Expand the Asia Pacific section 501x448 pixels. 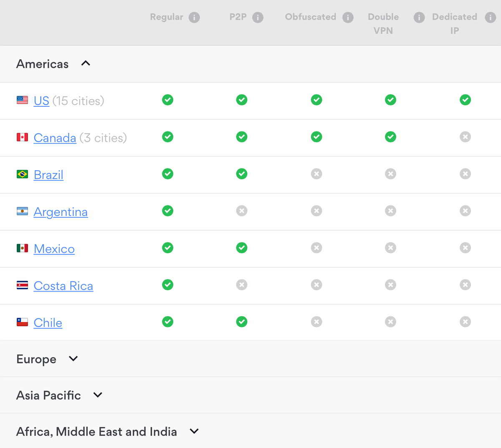point(97,395)
